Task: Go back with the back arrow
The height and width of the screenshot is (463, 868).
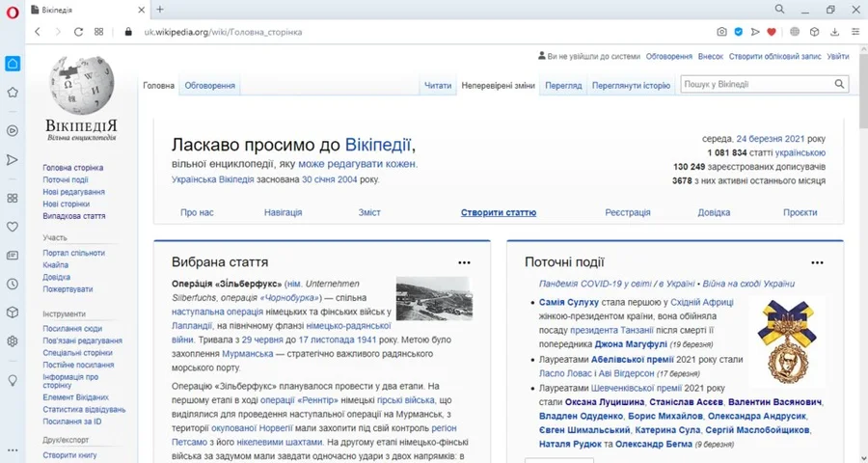Action: (x=38, y=32)
